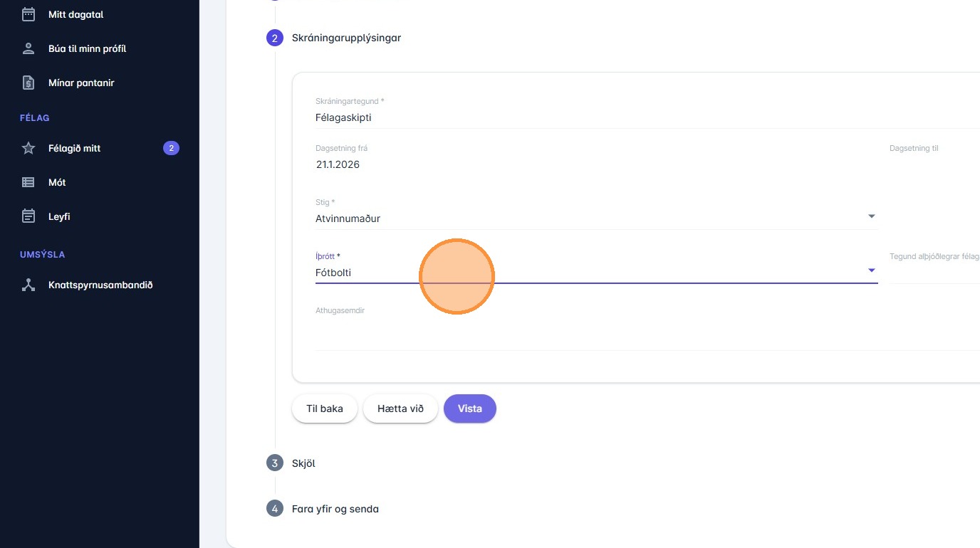
Task: Cancel with the Hætta við button
Action: [x=400, y=409]
